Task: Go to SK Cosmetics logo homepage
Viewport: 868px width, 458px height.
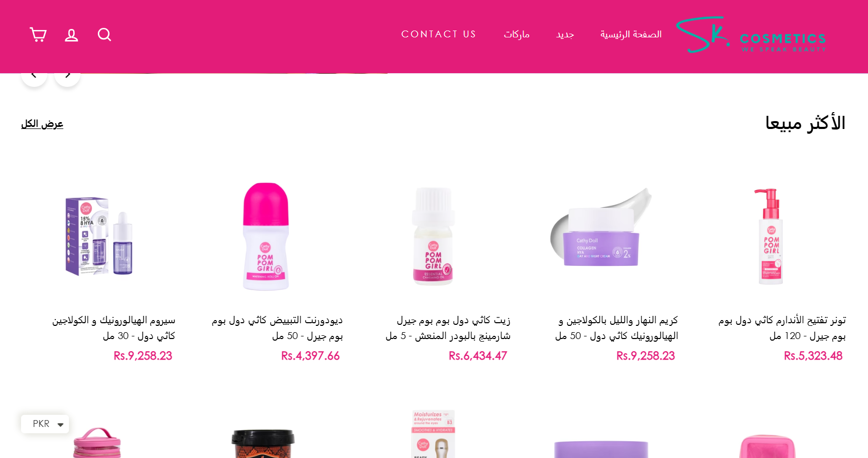Action: point(751,35)
